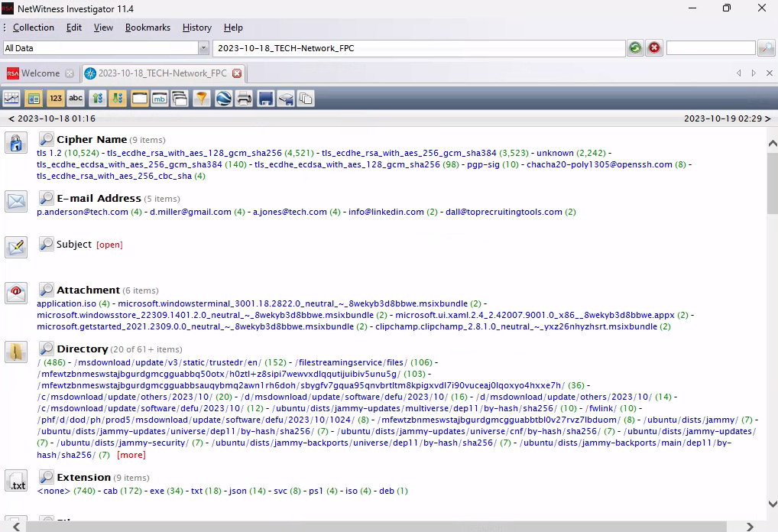Click the Subject envelope-with-pencil icon
This screenshot has height=532, width=778.
[16, 247]
